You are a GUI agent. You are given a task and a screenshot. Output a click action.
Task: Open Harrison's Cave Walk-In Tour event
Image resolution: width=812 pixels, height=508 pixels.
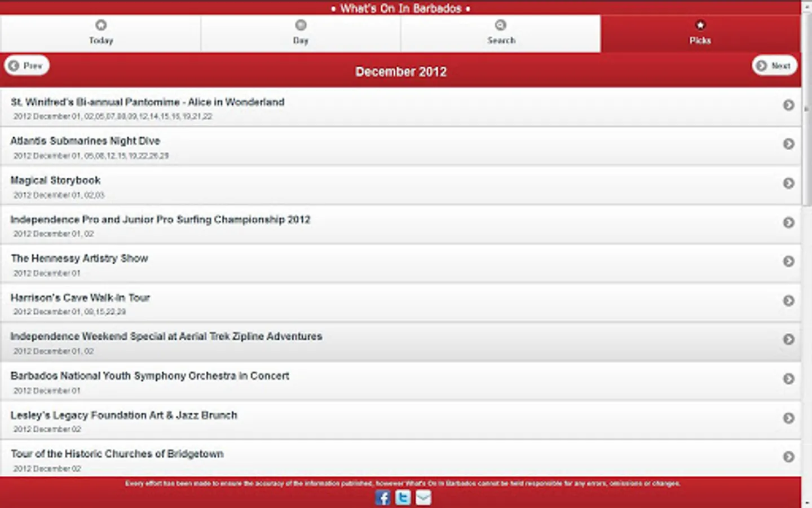click(x=400, y=303)
